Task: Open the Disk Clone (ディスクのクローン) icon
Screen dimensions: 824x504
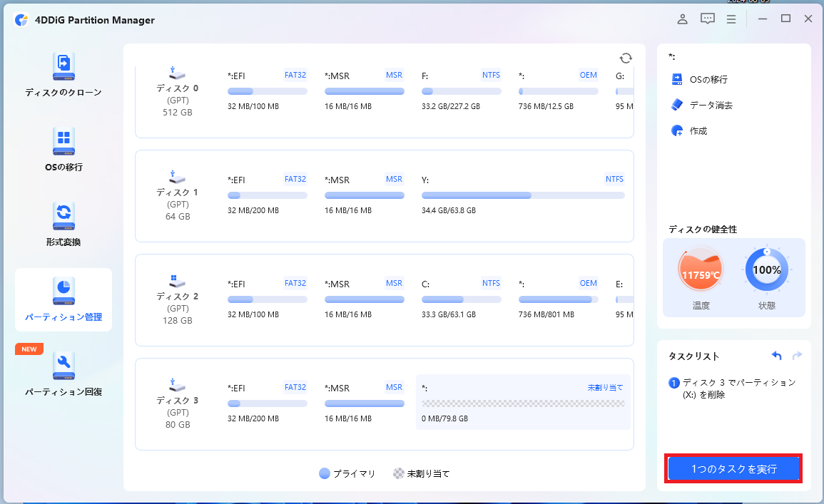Action: pyautogui.click(x=63, y=67)
